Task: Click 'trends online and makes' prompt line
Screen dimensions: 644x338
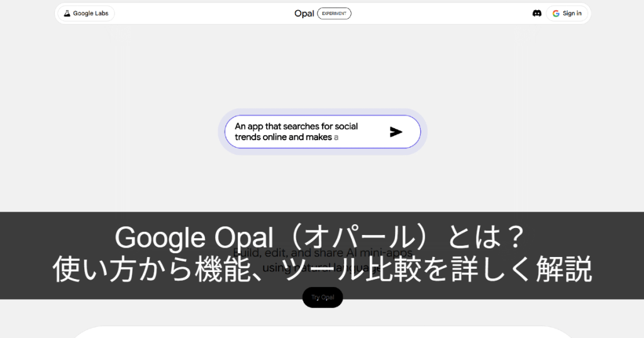Action: click(283, 137)
